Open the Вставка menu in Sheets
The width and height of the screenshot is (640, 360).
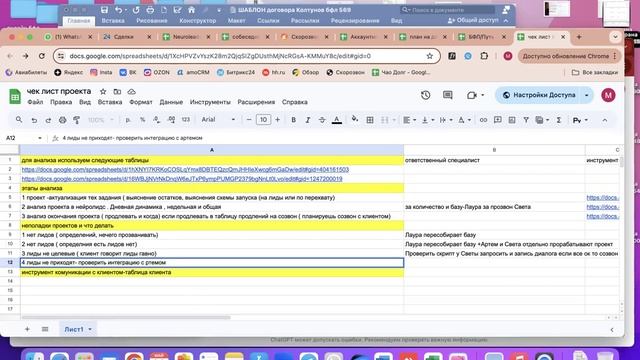[110, 102]
